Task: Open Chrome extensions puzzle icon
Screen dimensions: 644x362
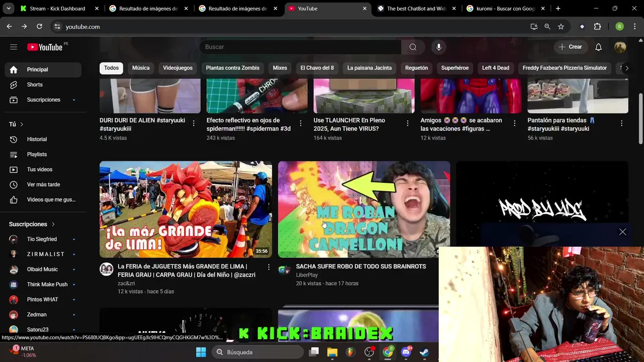Action: [598, 27]
